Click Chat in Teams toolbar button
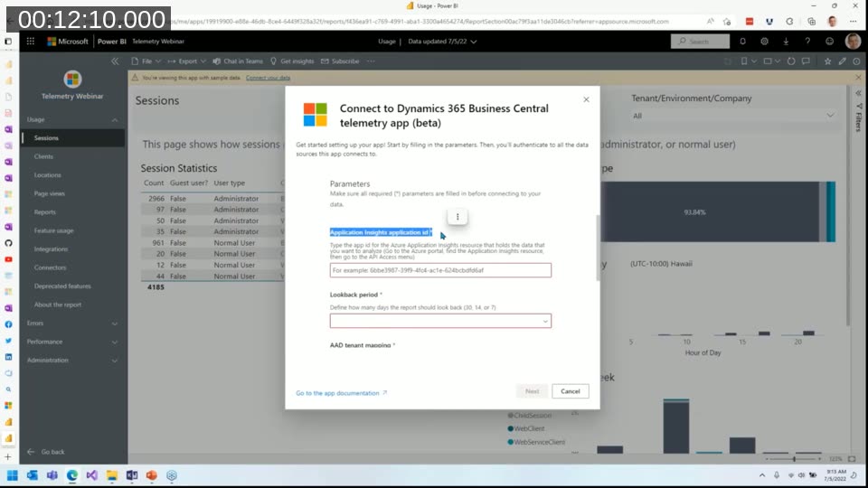 point(238,61)
